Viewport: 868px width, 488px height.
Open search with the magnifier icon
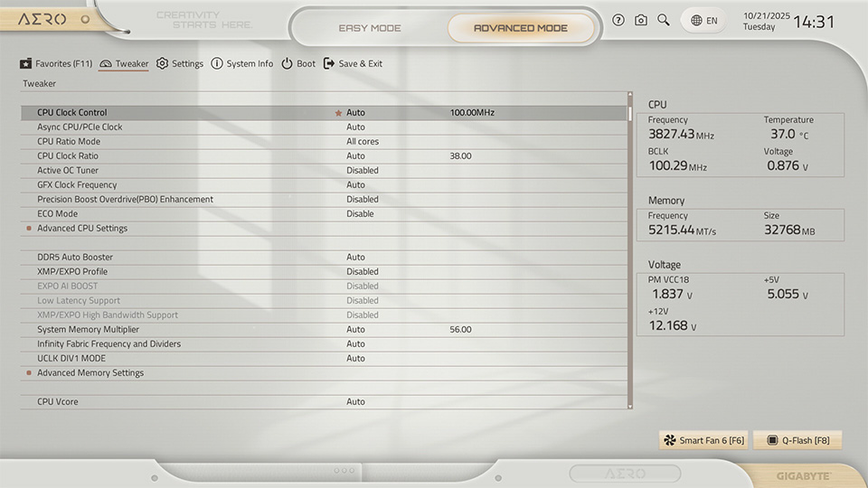pyautogui.click(x=664, y=20)
